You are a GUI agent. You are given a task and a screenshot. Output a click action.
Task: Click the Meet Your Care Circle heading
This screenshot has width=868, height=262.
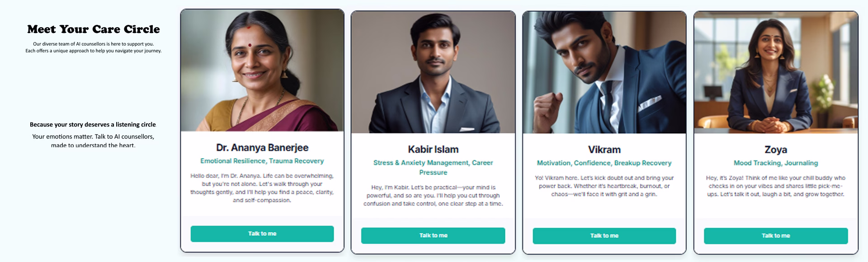[94, 29]
